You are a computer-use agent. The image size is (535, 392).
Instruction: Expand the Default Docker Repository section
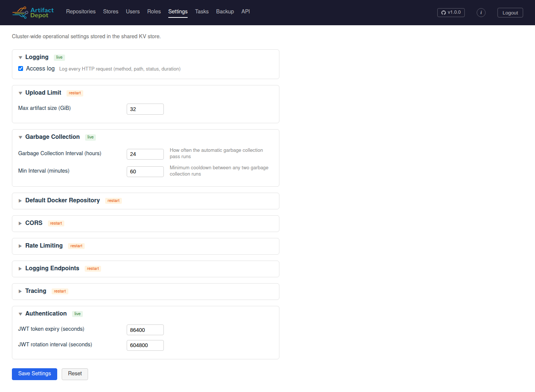point(62,200)
